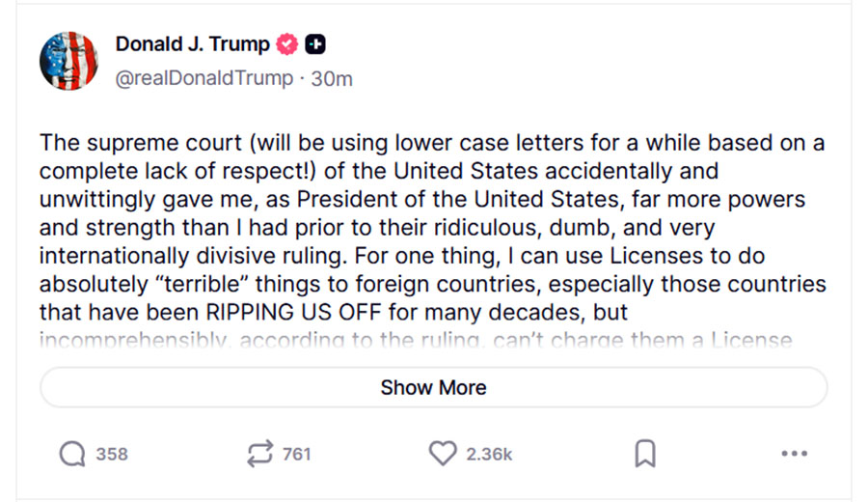Screen dimensions: 868x502
Task: Open the reply speech bubble icon
Action: pos(72,454)
